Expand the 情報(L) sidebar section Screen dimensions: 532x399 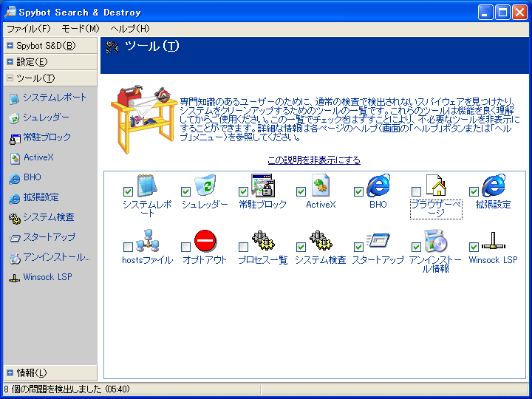[50, 373]
